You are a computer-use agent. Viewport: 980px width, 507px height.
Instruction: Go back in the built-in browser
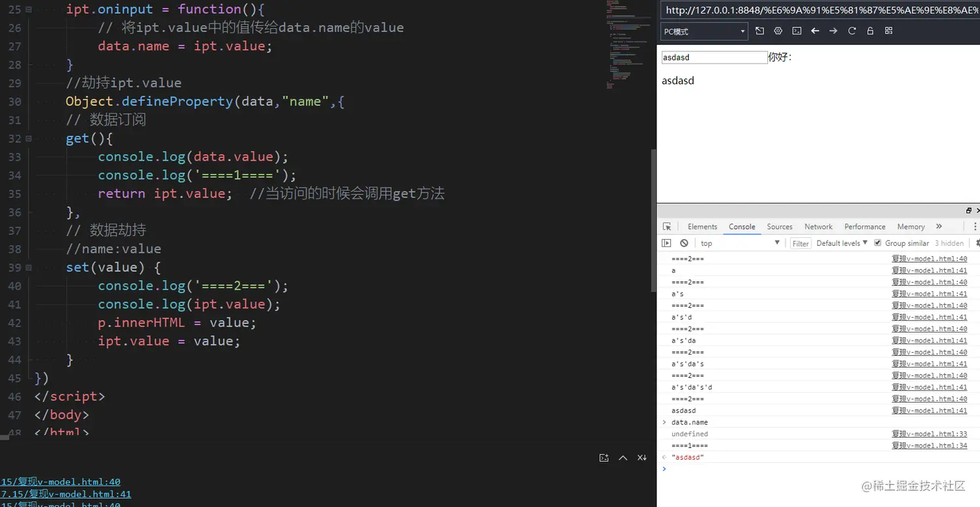pyautogui.click(x=815, y=31)
